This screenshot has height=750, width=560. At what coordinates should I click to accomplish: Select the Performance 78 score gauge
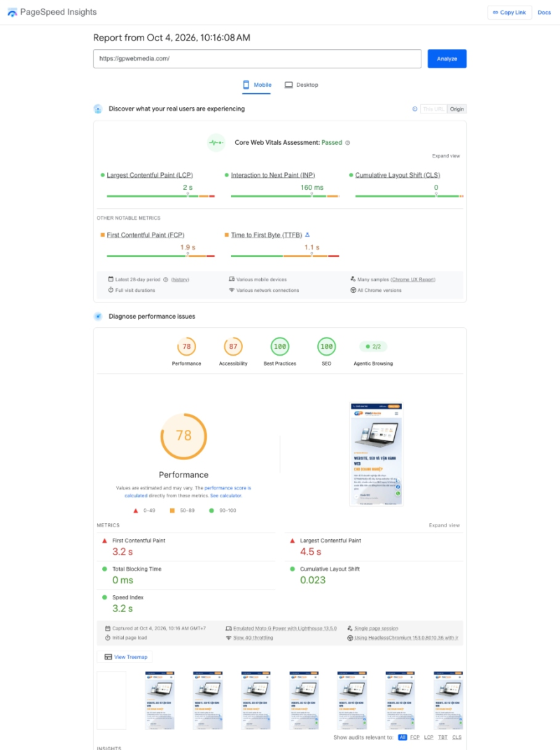pyautogui.click(x=186, y=347)
